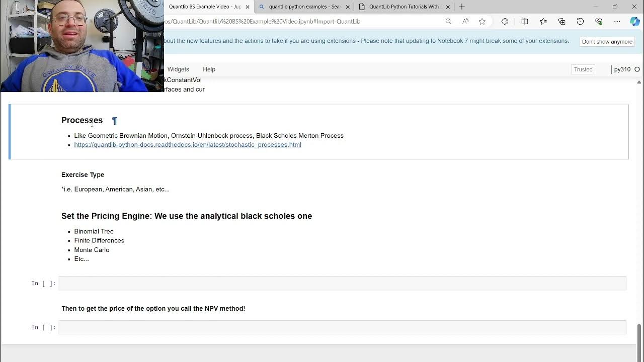644x362 pixels.
Task: Click the Trusted notebook indicator
Action: pos(583,69)
